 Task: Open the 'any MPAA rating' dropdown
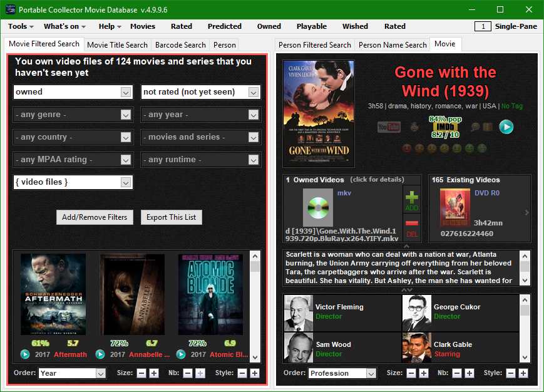point(73,160)
